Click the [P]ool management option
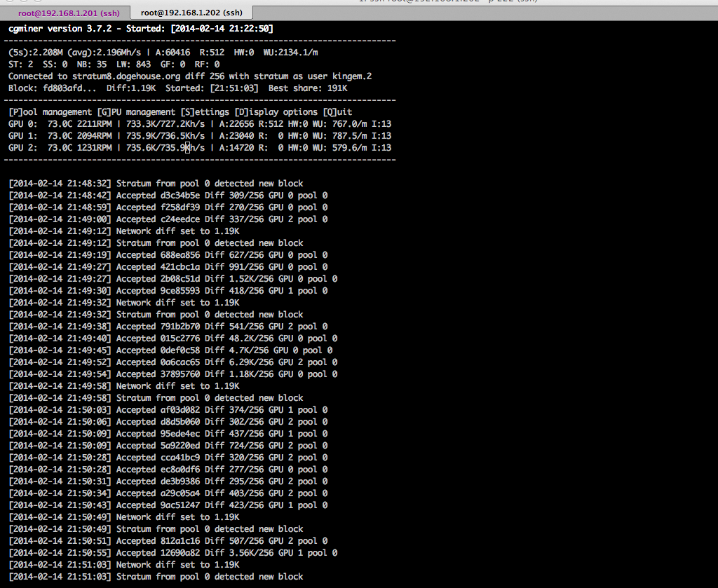This screenshot has height=588, width=718. [x=50, y=112]
